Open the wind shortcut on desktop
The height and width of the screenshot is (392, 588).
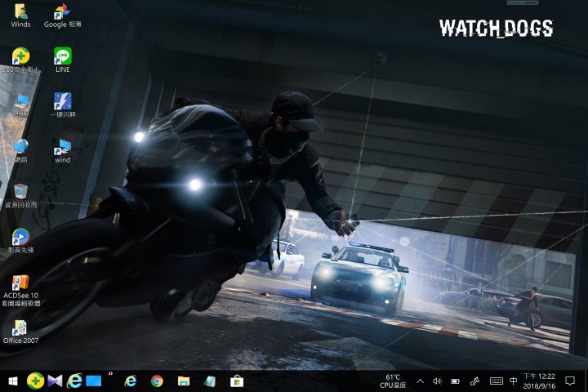click(63, 151)
